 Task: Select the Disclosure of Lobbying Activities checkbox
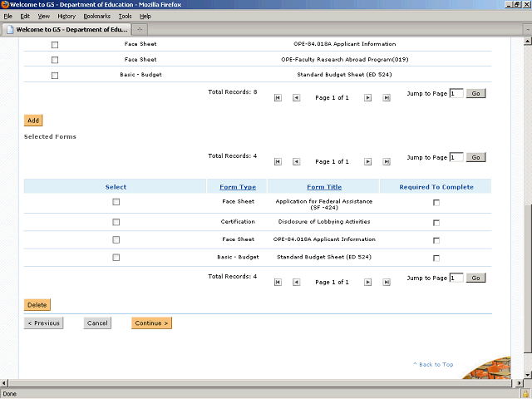(116, 222)
